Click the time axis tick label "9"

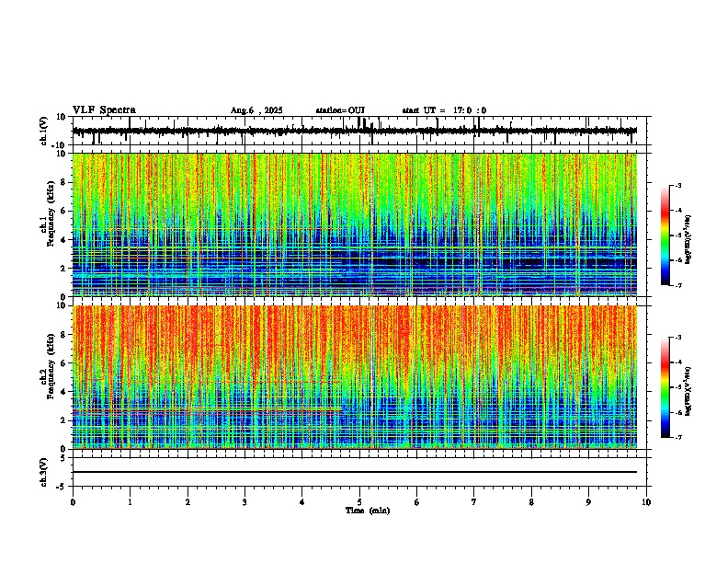[x=588, y=502]
